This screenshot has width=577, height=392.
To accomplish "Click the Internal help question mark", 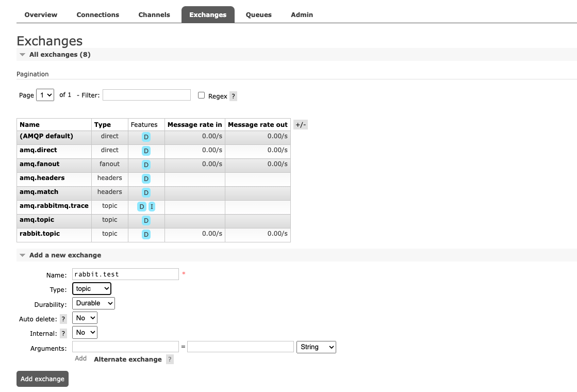I will click(63, 334).
